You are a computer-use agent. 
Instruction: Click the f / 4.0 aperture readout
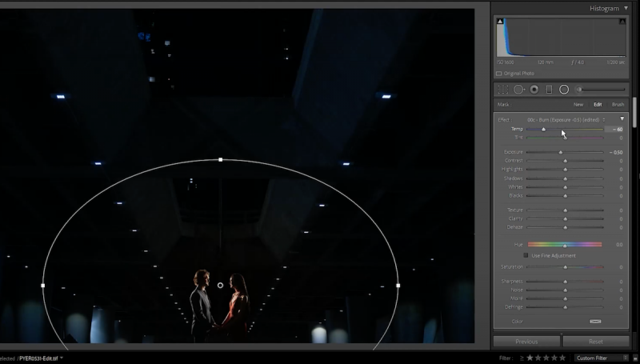click(578, 62)
